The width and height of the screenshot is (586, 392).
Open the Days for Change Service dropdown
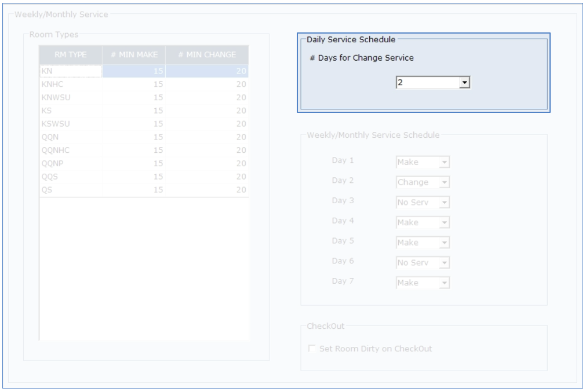(464, 83)
